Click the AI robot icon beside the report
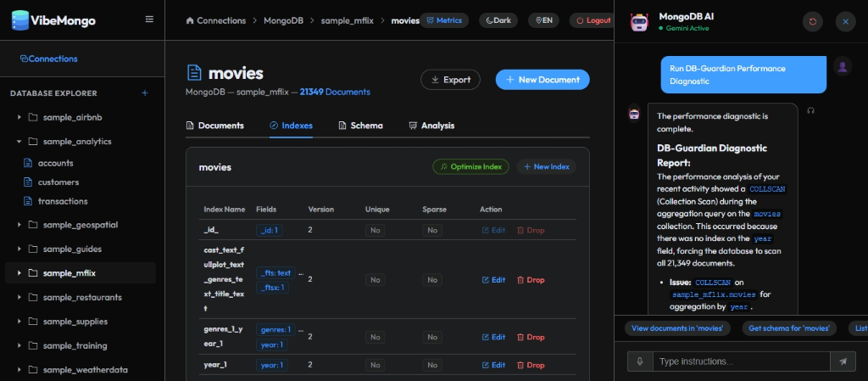Screen dimensions: 868x381 click(x=634, y=113)
